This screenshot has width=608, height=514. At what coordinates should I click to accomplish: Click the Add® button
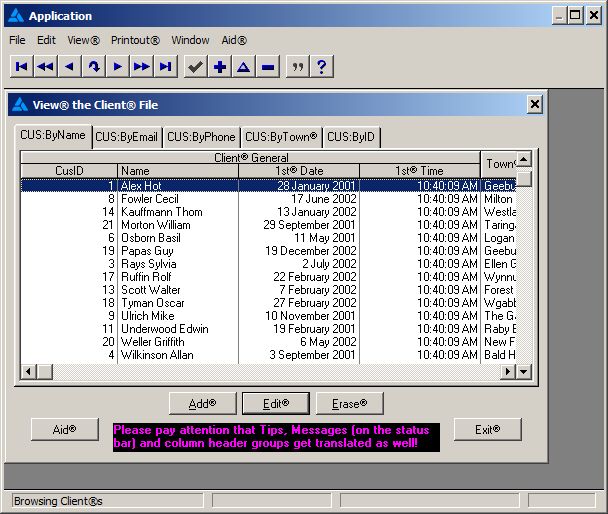click(202, 404)
